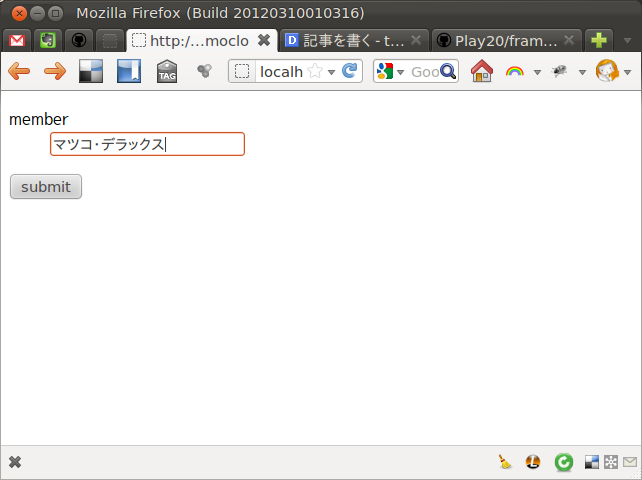The width and height of the screenshot is (642, 480).
Task: Click the gray spheres toolbar icon
Action: [x=204, y=71]
